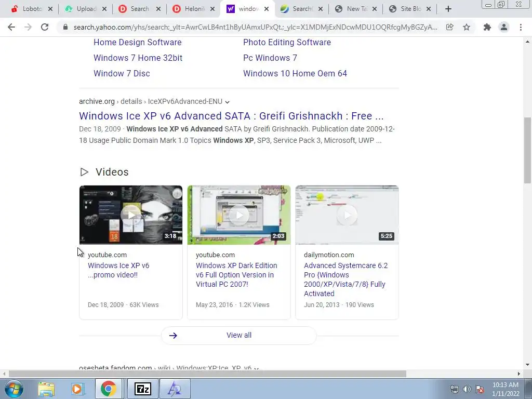Image resolution: width=532 pixels, height=399 pixels.
Task: Open the Extensions puzzle icon
Action: (487, 27)
